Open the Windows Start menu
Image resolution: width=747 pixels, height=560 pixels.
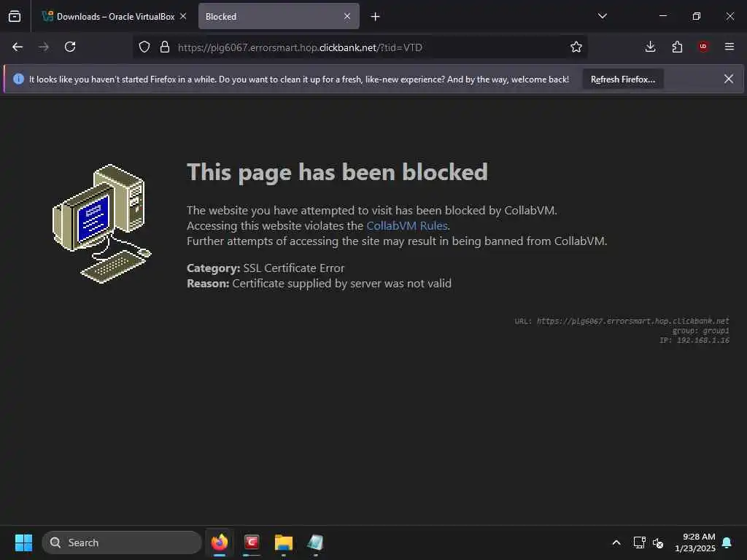coord(23,542)
